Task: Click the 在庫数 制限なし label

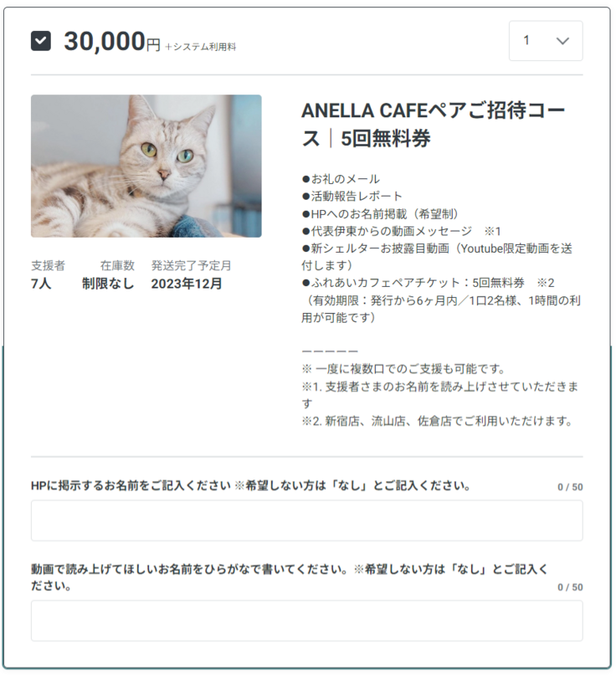Action: 108,274
